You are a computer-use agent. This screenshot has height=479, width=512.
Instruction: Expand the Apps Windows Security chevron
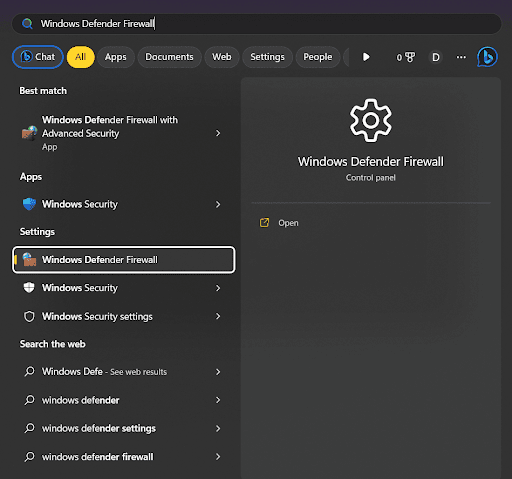[x=218, y=204]
